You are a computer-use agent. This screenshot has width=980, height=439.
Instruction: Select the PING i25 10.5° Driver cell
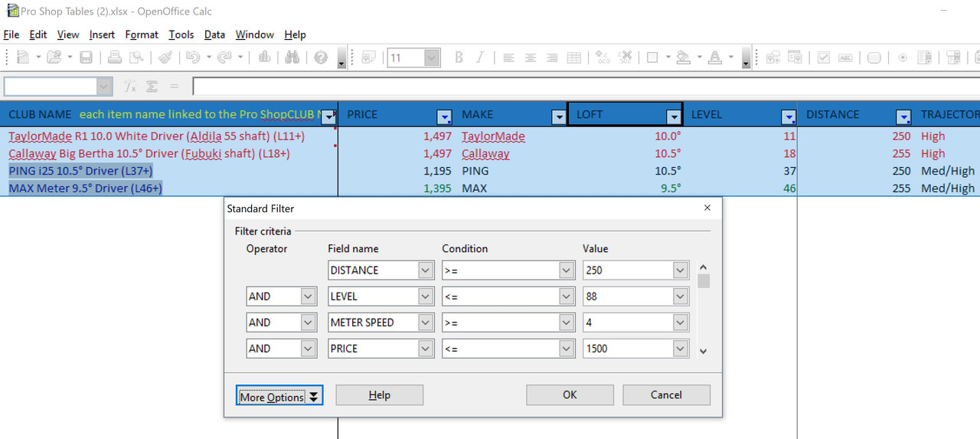coord(168,171)
